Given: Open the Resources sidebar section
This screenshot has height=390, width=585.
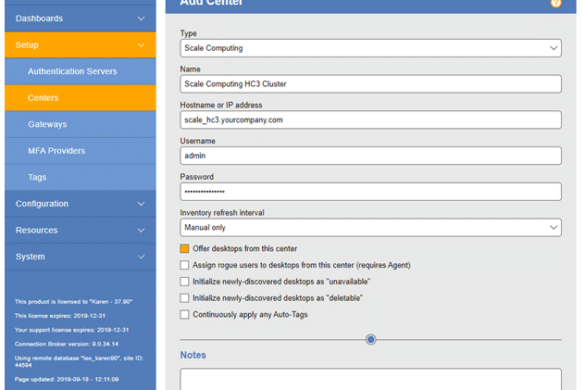Looking at the screenshot, I should coord(80,230).
